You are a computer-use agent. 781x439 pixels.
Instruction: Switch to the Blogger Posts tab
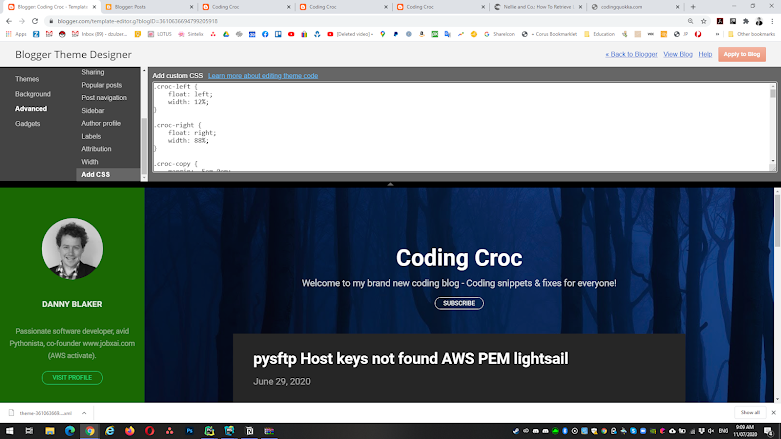[147, 7]
